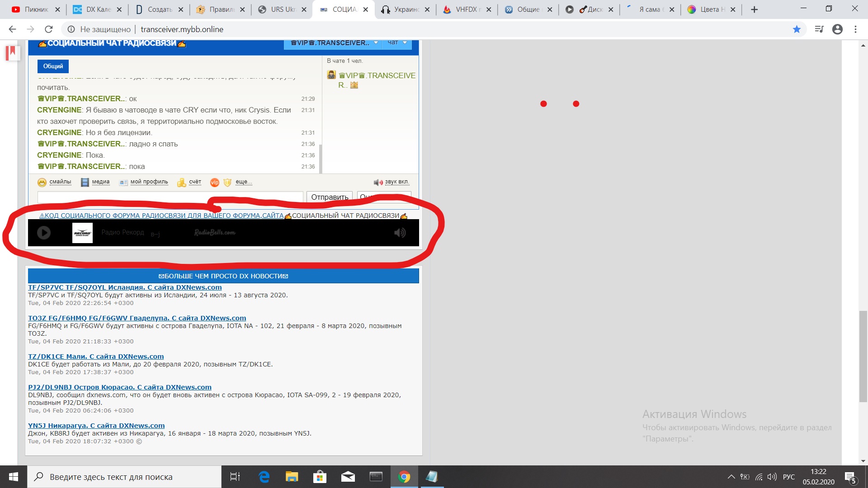Reload the current page
Image resolution: width=868 pixels, height=488 pixels.
coord(49,29)
